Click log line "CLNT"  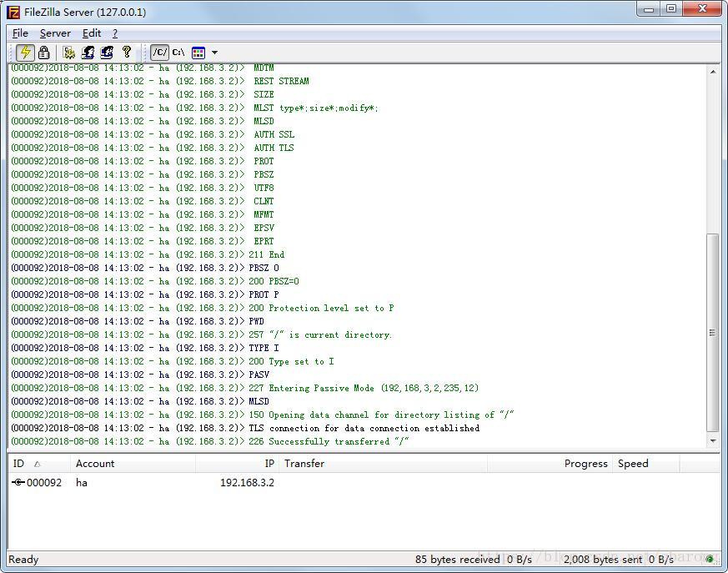click(x=143, y=201)
